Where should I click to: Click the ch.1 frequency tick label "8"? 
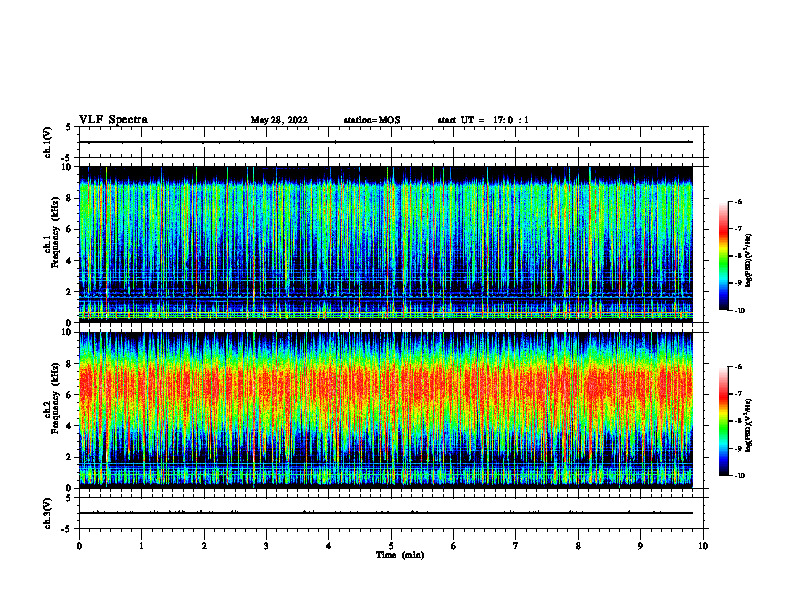point(70,198)
